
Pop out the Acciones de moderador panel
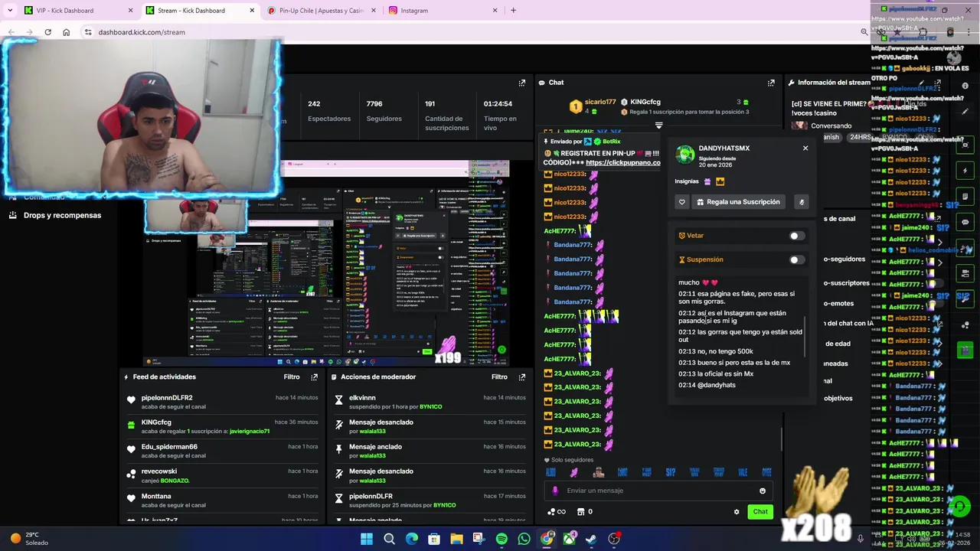522,377
